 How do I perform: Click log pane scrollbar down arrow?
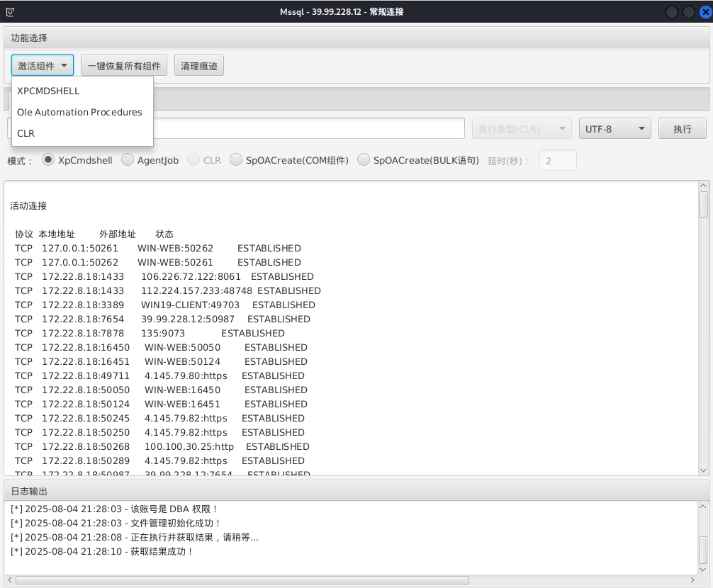(703, 570)
